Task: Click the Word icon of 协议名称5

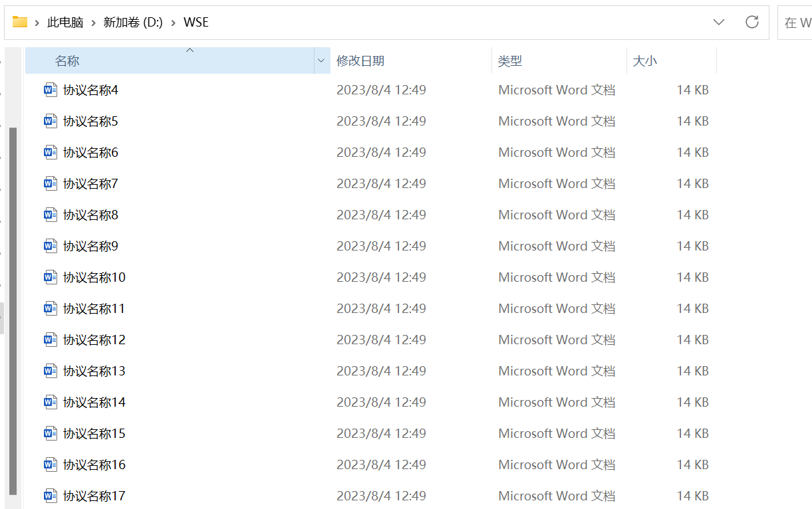Action: (x=51, y=121)
